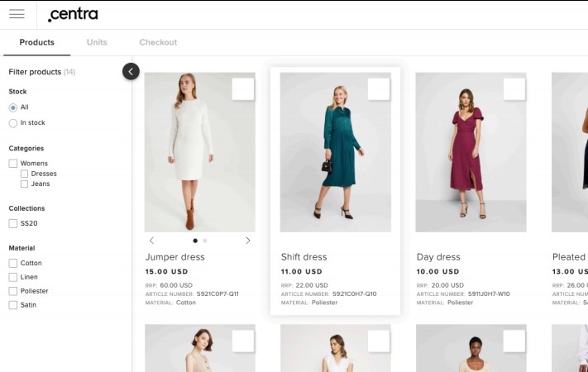Check the Cotton material checkbox
The height and width of the screenshot is (372, 588).
coord(13,263)
